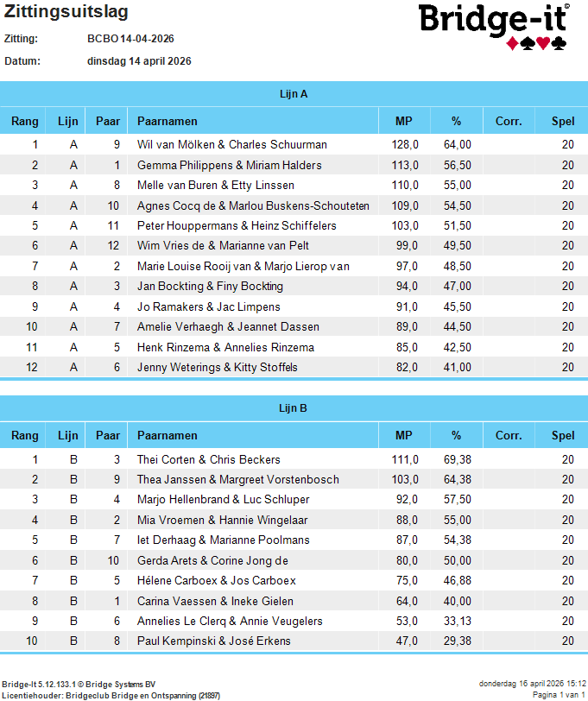Click the Spel column header in Lijn A
The image size is (588, 701).
563,121
